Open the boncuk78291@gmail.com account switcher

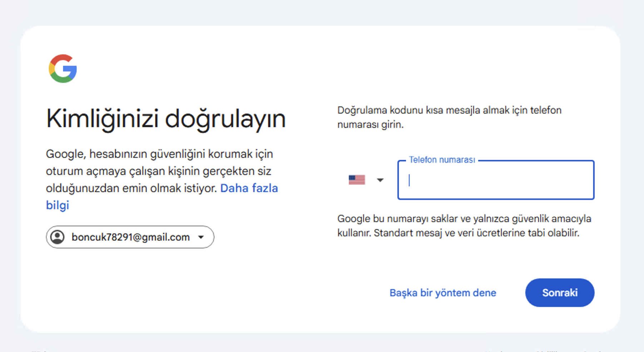tap(130, 237)
